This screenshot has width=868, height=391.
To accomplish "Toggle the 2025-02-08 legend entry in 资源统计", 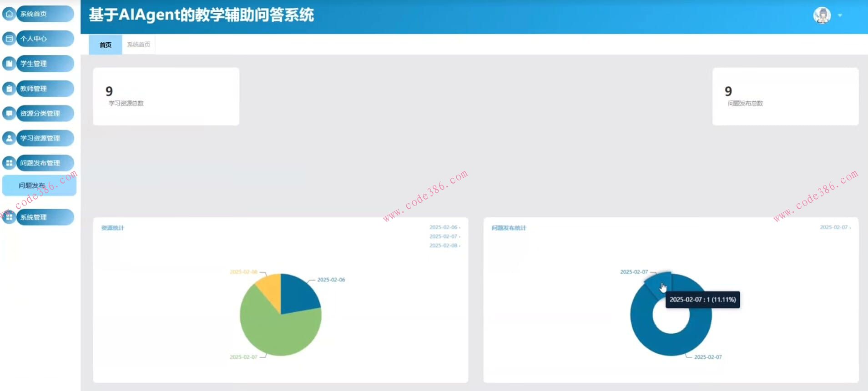I will pyautogui.click(x=444, y=246).
